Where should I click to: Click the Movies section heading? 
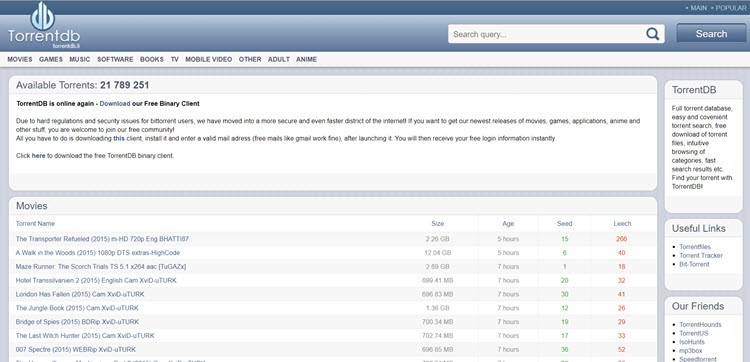(32, 206)
